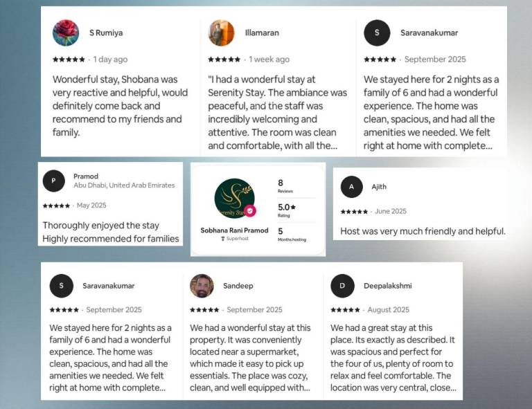532x409 pixels.
Task: Click the Serenity Stay host logo
Action: (234, 198)
